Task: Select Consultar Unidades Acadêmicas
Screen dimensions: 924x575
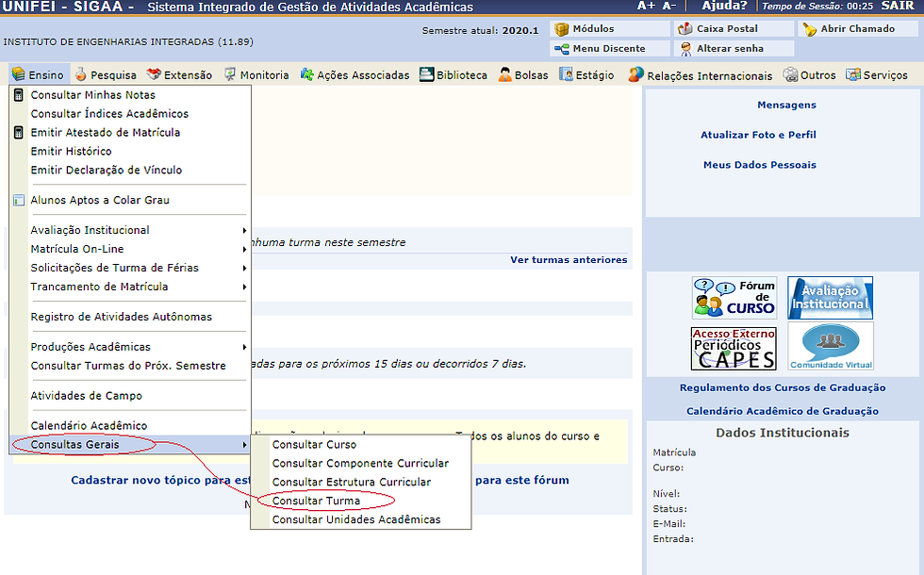Action: click(356, 520)
